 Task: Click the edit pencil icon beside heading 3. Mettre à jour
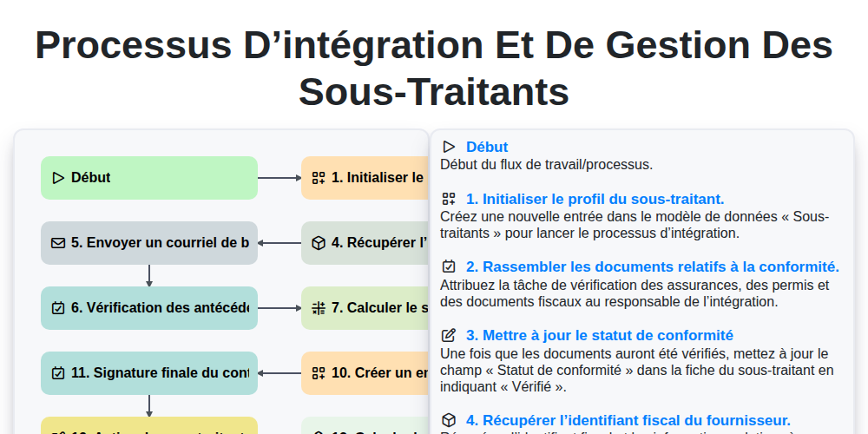[x=449, y=335]
